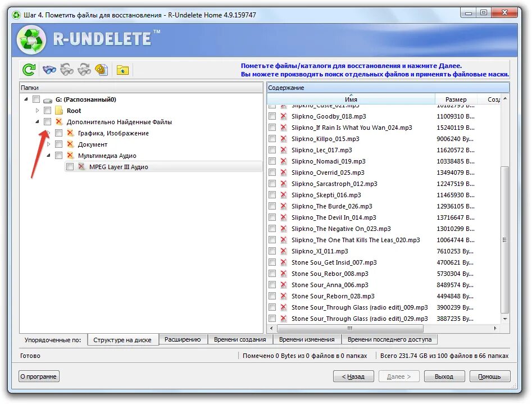Select Slipkno_The Devil In_014.mp3 file name
The width and height of the screenshot is (532, 404).
334,217
